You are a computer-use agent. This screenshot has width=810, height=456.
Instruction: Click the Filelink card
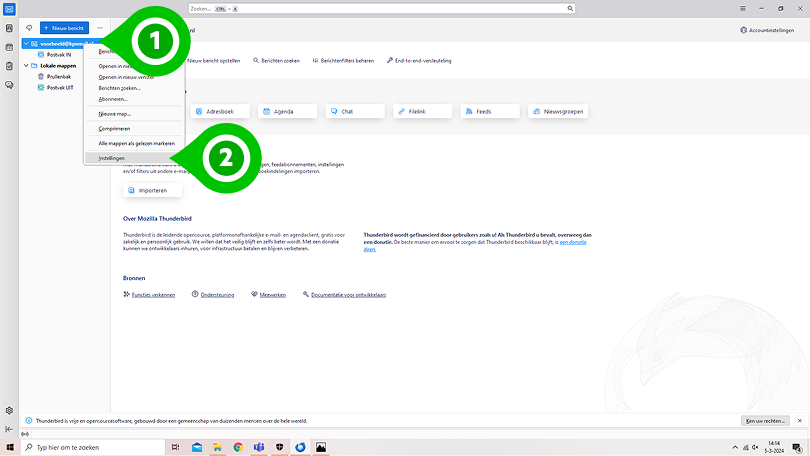coord(423,112)
